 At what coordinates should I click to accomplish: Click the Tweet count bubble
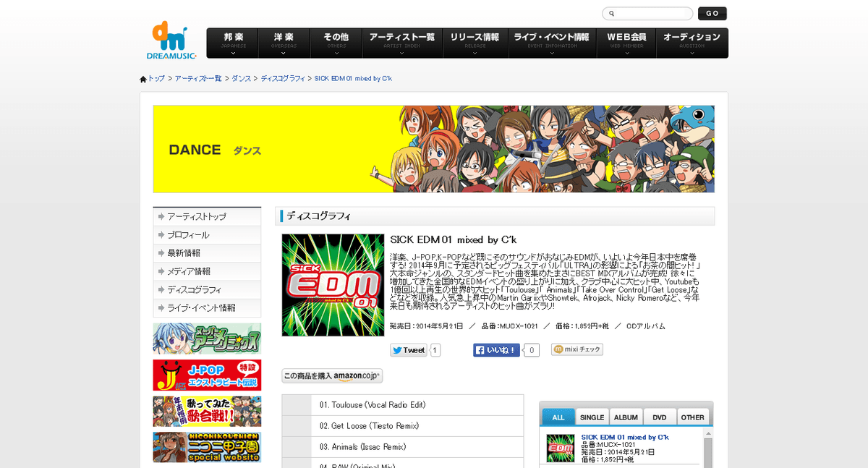click(x=435, y=350)
